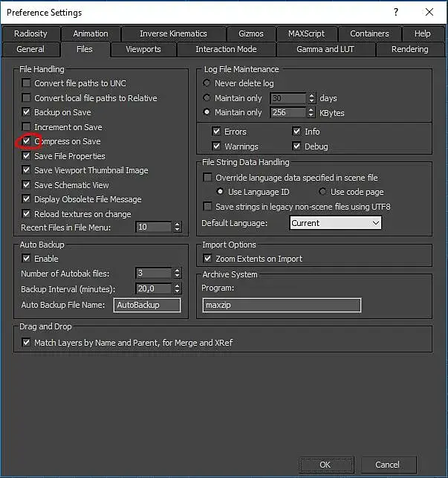Enable Increment on Save

click(27, 127)
